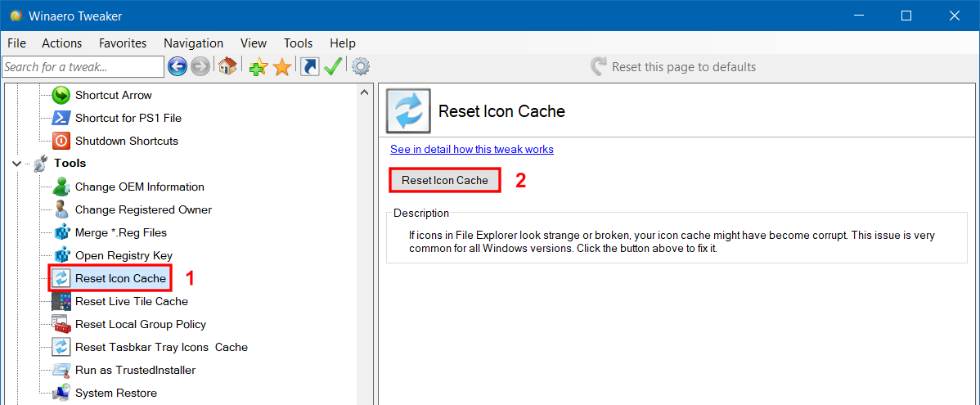
Task: Click the Change OEM Information icon
Action: click(61, 187)
